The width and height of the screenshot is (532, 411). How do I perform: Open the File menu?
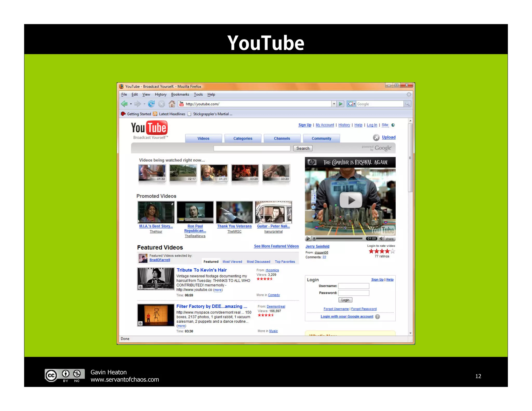coord(124,95)
